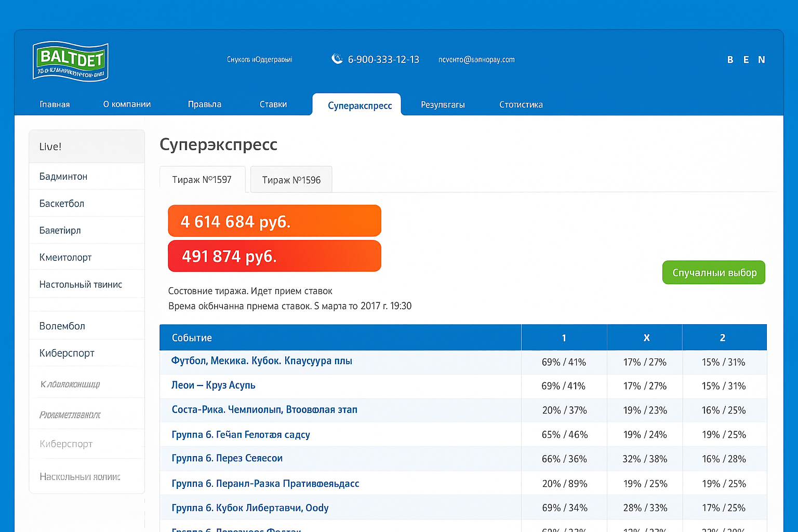Click the email address link in header
The image size is (798, 532).
476,60
